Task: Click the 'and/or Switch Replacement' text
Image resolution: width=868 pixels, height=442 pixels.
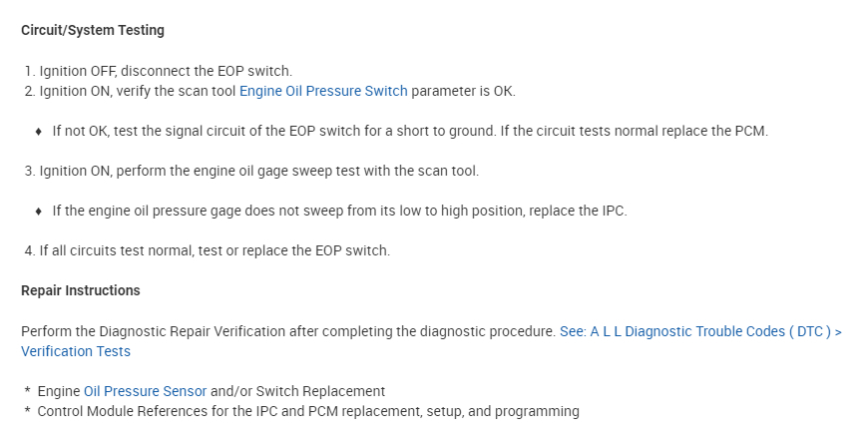Action: coord(298,391)
